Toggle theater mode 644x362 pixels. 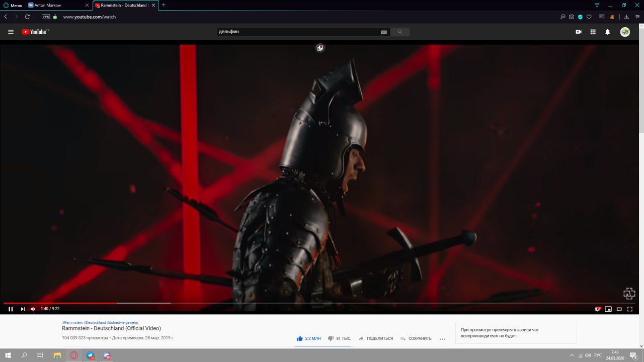[x=619, y=309]
